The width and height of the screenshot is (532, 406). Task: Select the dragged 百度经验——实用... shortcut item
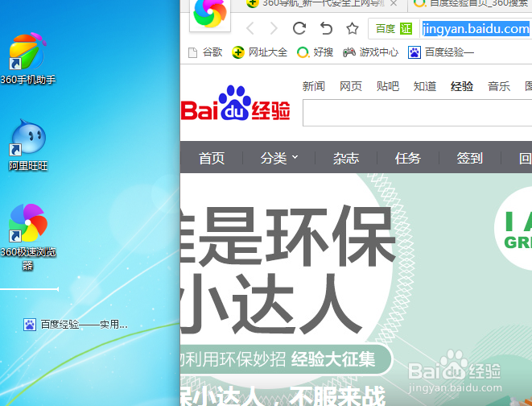point(76,325)
